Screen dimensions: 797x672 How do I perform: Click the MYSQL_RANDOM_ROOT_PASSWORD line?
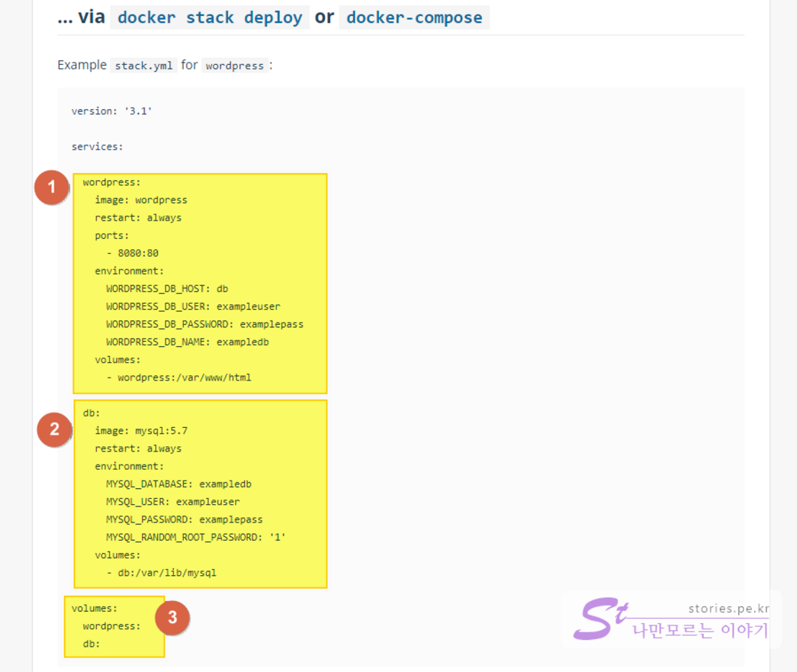(x=195, y=537)
